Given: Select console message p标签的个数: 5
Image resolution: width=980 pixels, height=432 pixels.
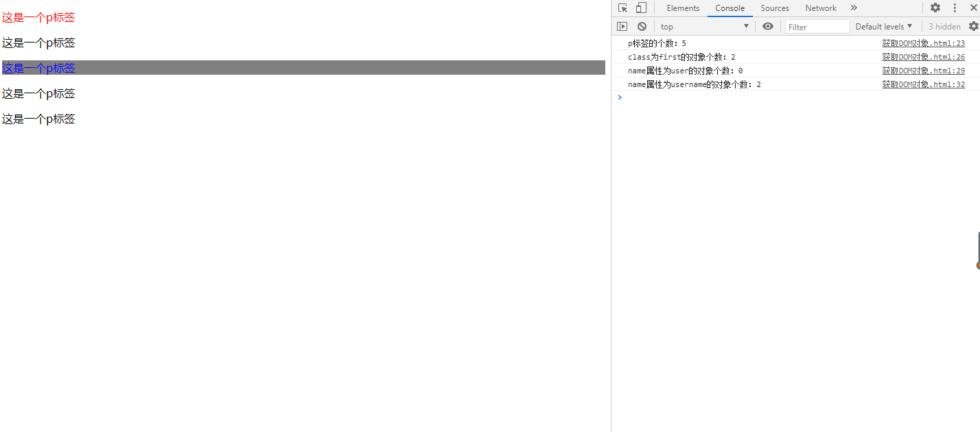Looking at the screenshot, I should 657,43.
